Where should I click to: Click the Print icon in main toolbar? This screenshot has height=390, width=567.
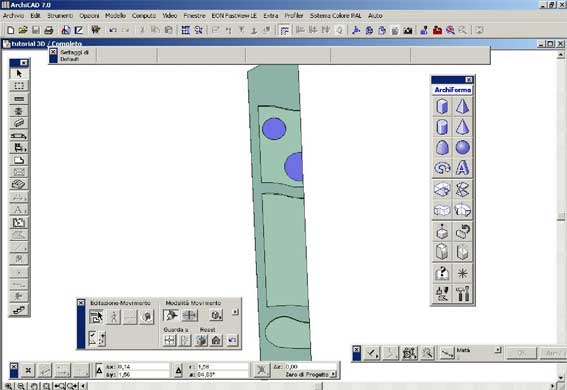tap(49, 30)
